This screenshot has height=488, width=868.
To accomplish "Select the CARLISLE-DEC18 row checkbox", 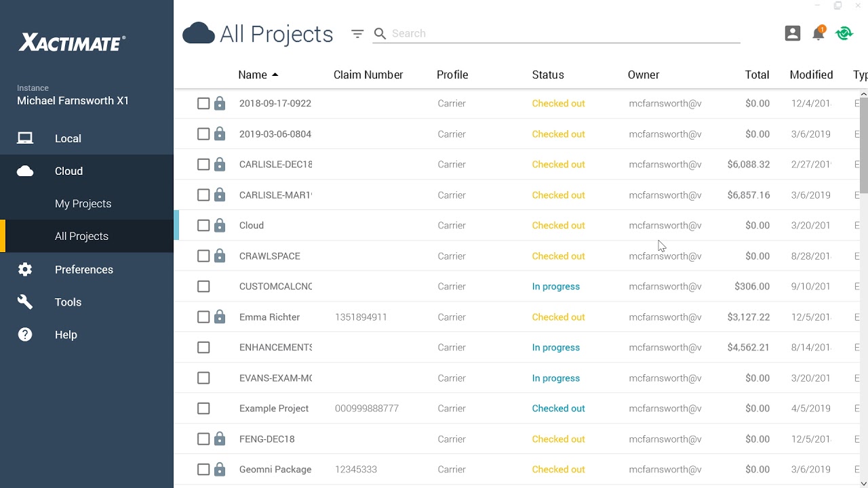I will tap(203, 165).
